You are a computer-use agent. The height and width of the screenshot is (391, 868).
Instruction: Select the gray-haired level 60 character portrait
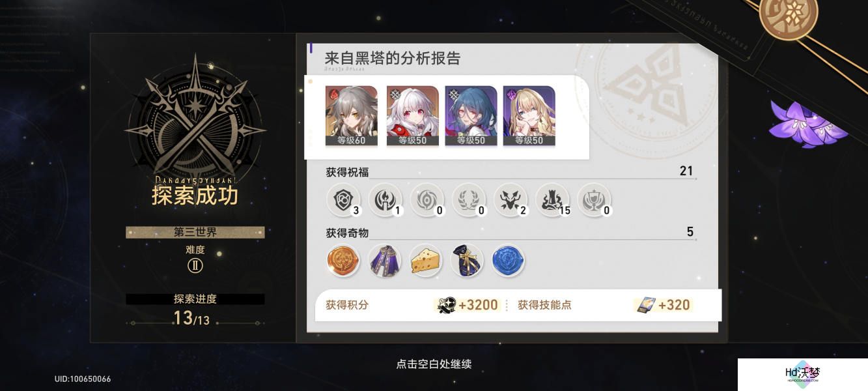point(351,115)
